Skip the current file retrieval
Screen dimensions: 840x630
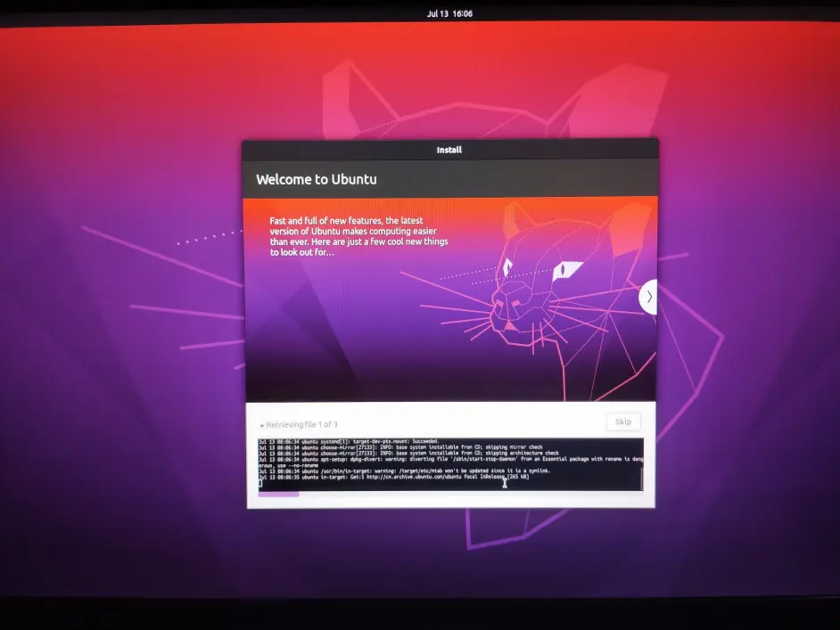pyautogui.click(x=623, y=421)
